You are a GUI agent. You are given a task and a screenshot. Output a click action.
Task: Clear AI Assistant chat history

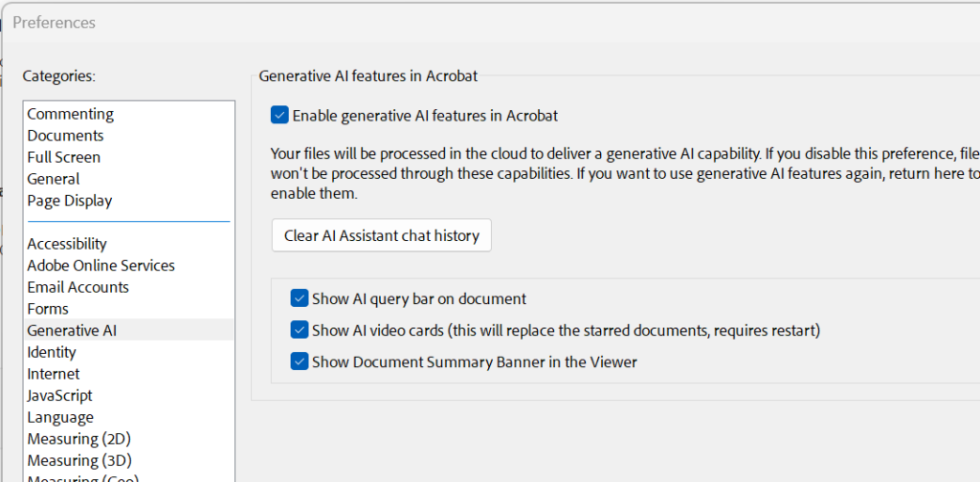pos(381,235)
